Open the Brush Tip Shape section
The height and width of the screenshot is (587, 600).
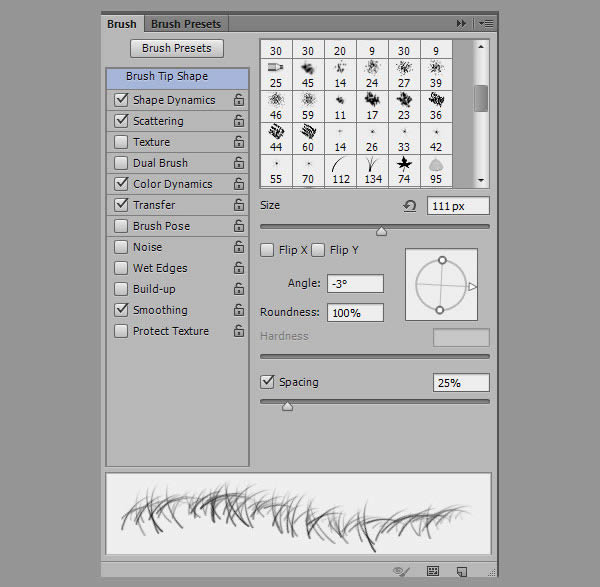coord(167,77)
